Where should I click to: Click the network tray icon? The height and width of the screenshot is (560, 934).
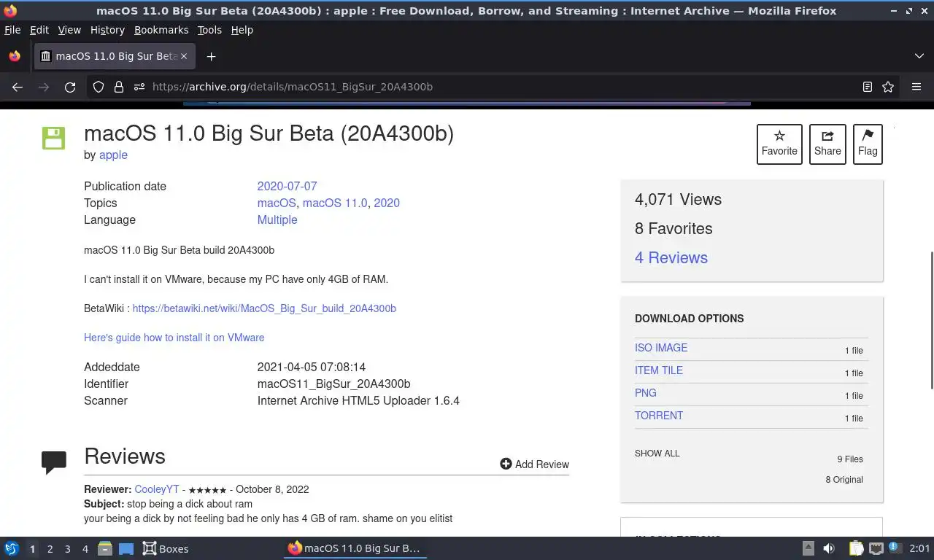876,548
